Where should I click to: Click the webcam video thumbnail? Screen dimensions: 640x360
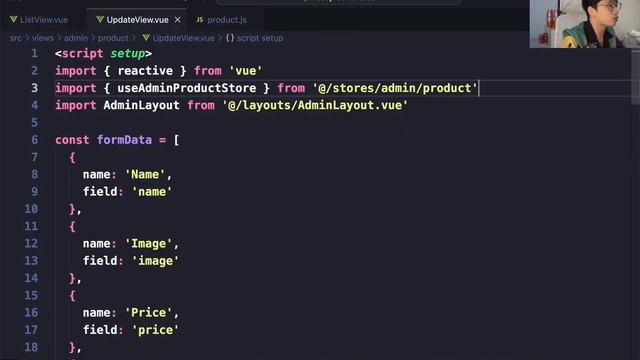pyautogui.click(x=584, y=24)
